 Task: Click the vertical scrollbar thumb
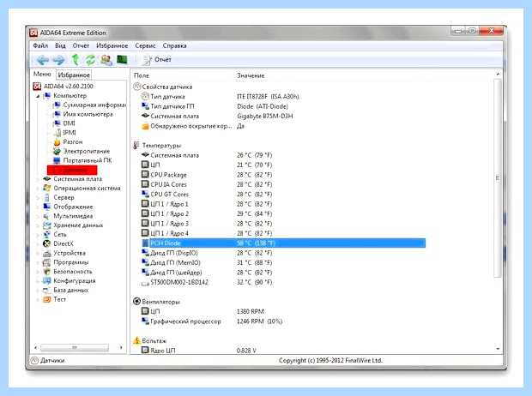click(498, 178)
